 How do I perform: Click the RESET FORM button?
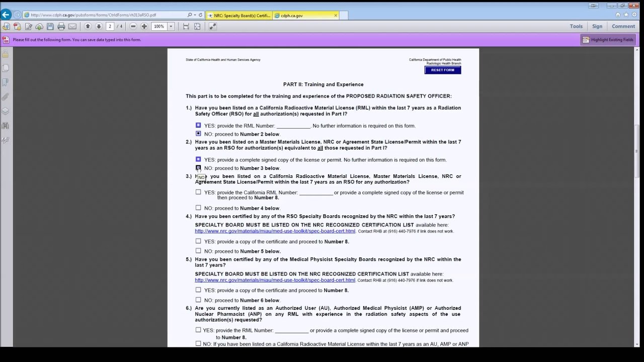coord(443,70)
